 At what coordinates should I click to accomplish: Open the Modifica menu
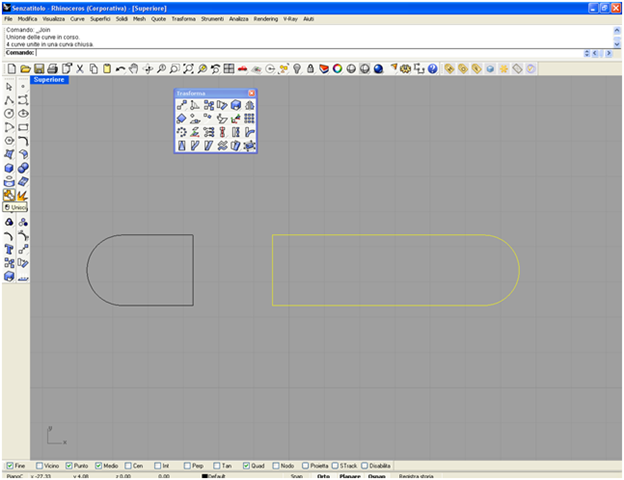click(x=27, y=19)
